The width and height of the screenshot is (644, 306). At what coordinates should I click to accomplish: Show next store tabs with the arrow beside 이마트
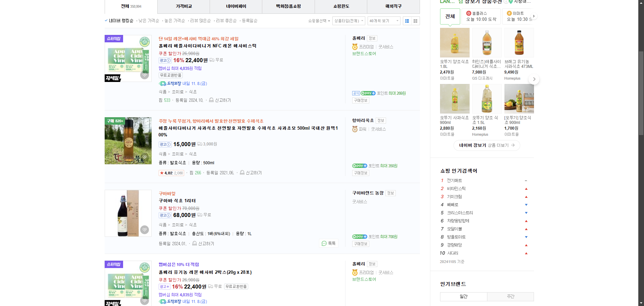(x=534, y=16)
